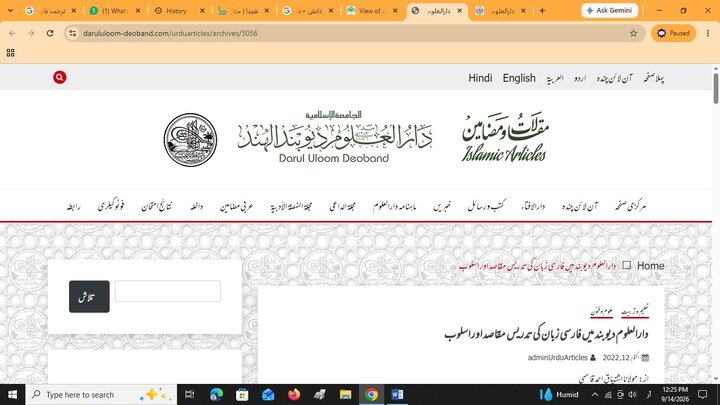Close the active Darul Uloom tab
The image size is (720, 405).
coord(459,11)
